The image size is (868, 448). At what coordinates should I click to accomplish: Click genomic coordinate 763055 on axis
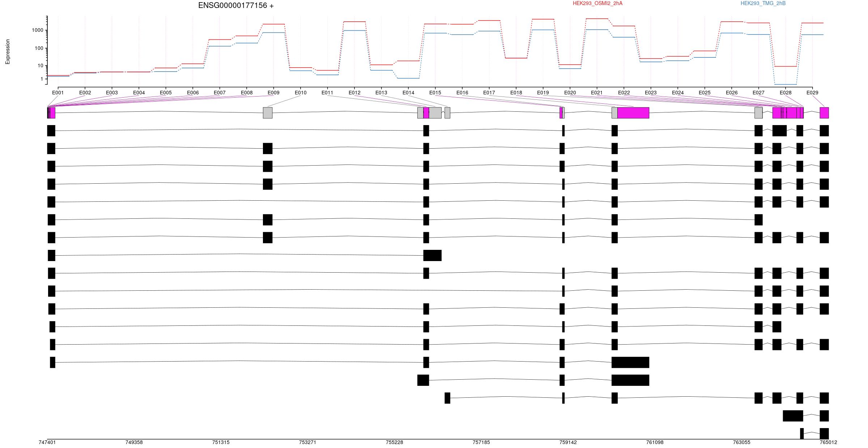742,443
